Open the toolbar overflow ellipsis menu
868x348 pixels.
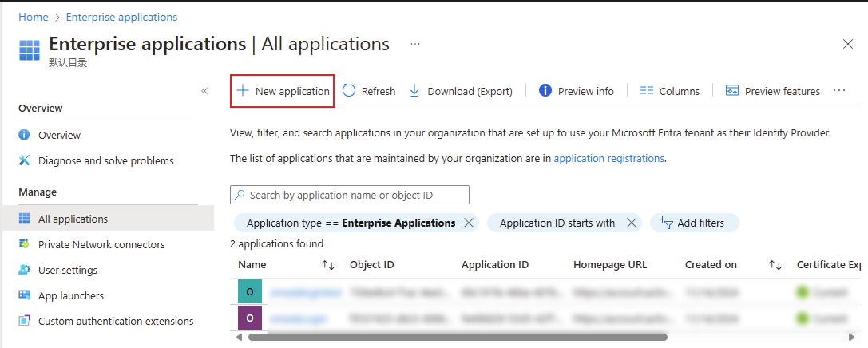[839, 90]
